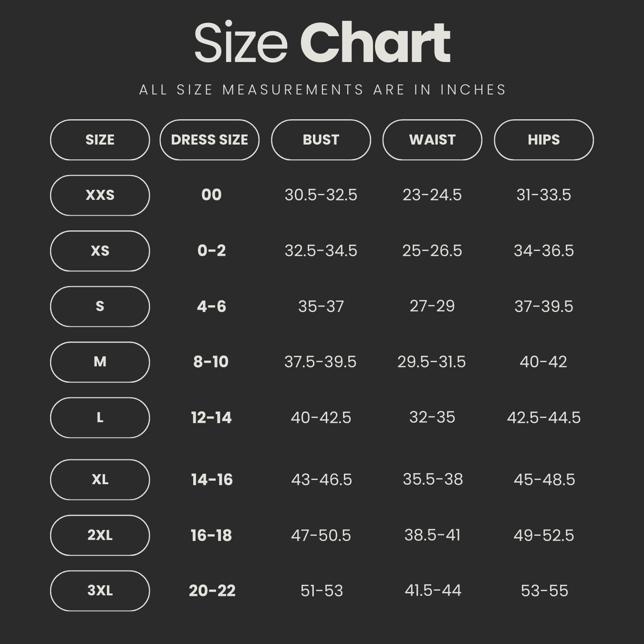Click dress size 00 value
Screen dimensions: 644x644
click(x=211, y=195)
